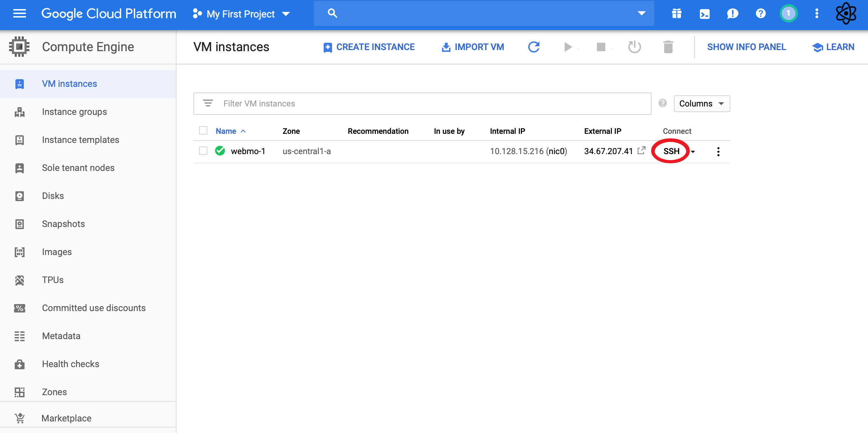Open the notifications badge icon
Screen dimensions: 868x433
788,14
